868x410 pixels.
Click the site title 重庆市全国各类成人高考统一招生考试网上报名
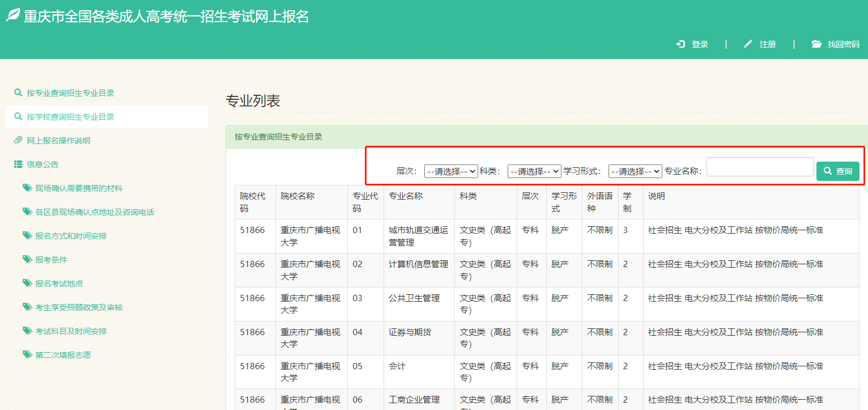tap(167, 16)
